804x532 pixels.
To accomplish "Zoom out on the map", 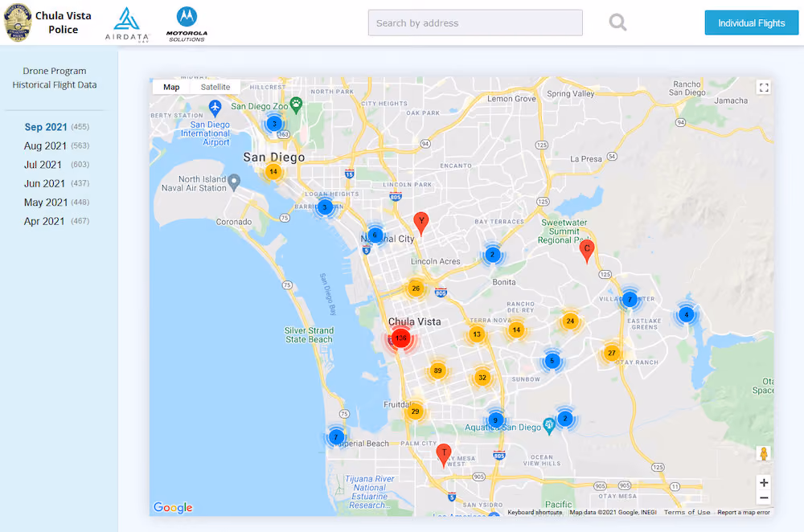I will (764, 497).
